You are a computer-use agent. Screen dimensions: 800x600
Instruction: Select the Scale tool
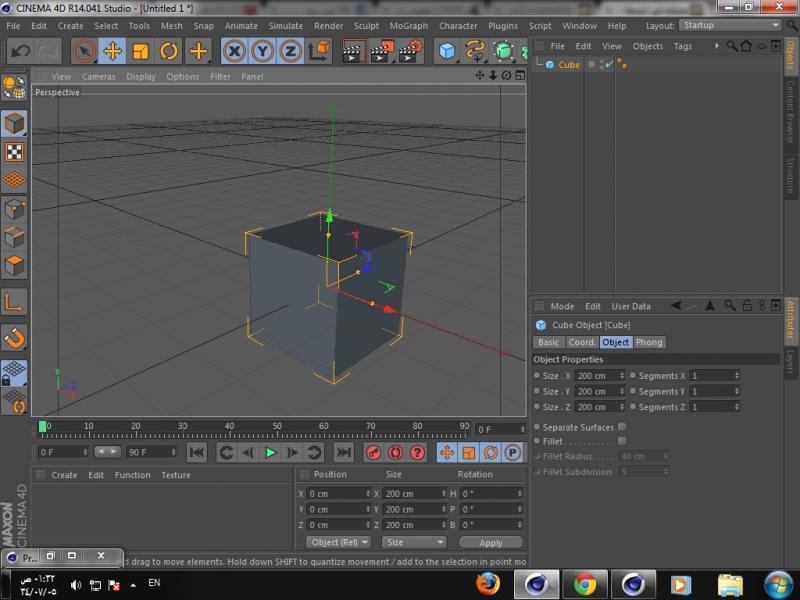click(x=141, y=51)
